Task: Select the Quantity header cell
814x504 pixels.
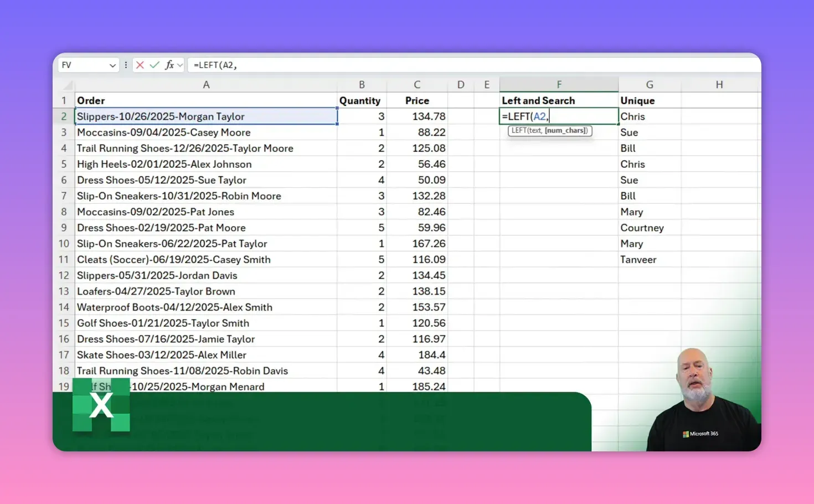Action: click(360, 100)
